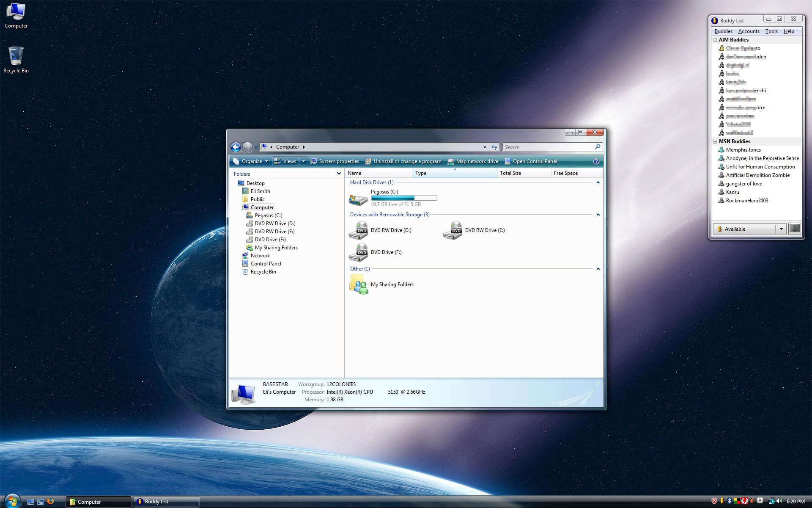Open the Views dropdown arrow

[x=303, y=161]
